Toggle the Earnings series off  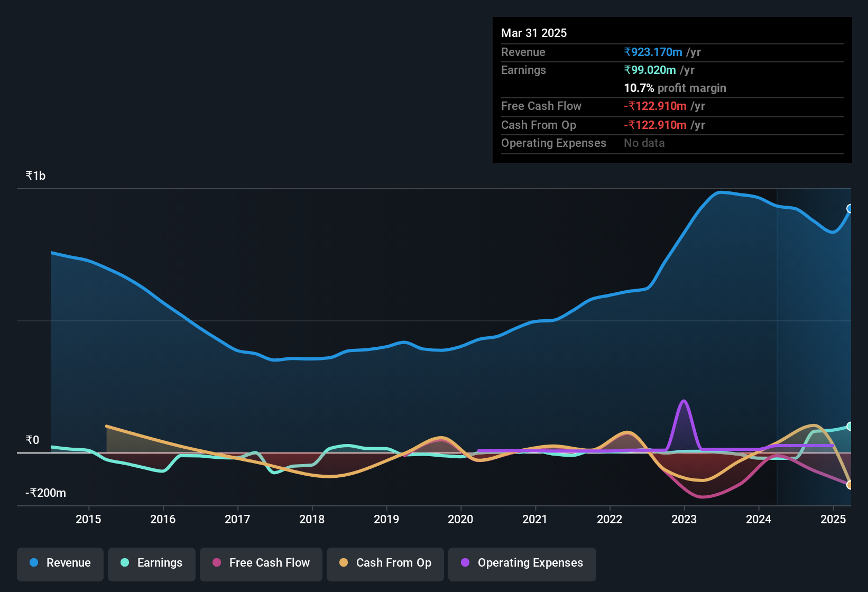coord(151,563)
